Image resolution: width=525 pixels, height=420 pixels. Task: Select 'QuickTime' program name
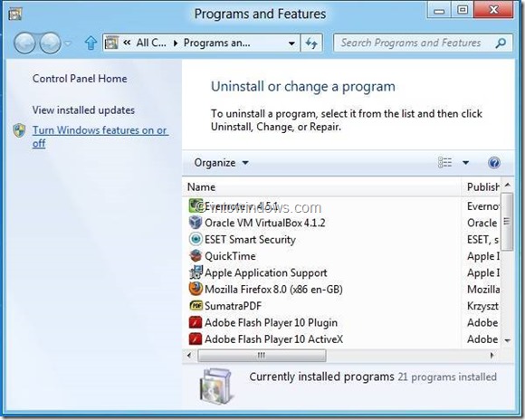(230, 256)
